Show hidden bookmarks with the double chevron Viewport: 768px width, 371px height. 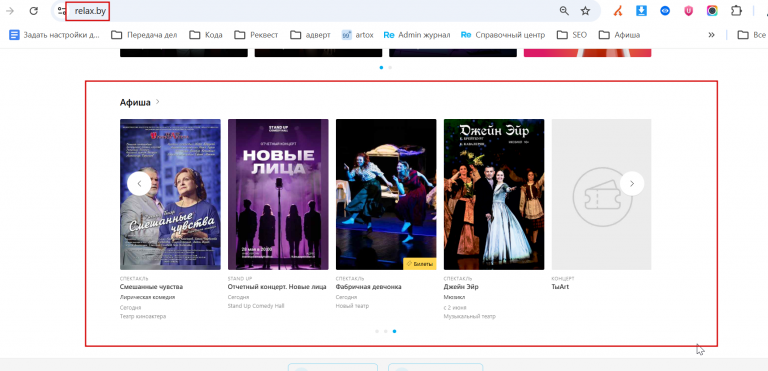(x=711, y=35)
